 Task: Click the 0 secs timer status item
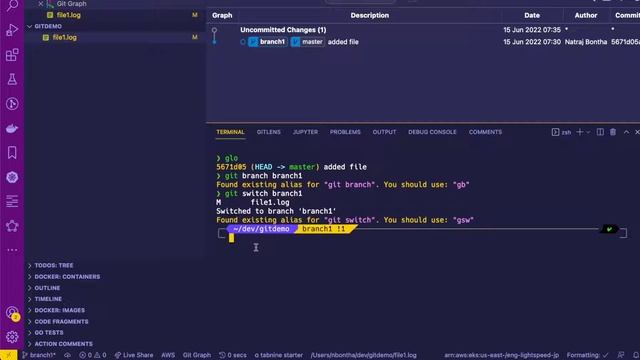(x=233, y=355)
